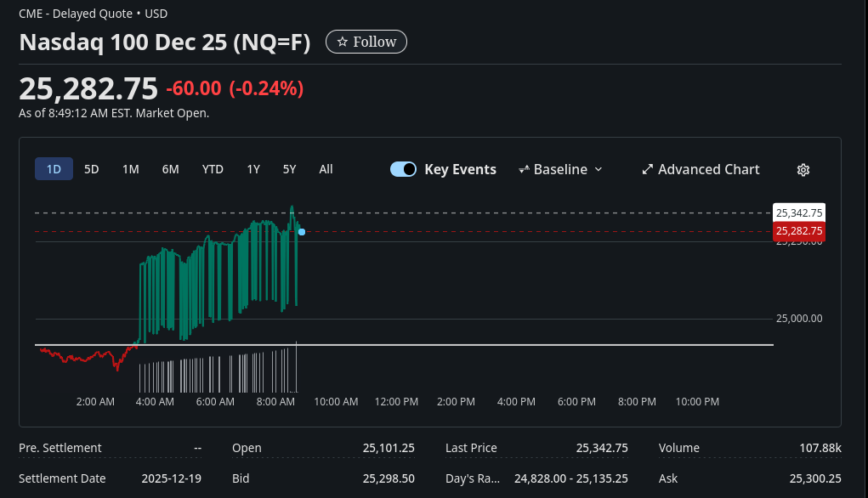Click the 10:00 PM time axis label
The image size is (868, 498).
click(x=697, y=402)
